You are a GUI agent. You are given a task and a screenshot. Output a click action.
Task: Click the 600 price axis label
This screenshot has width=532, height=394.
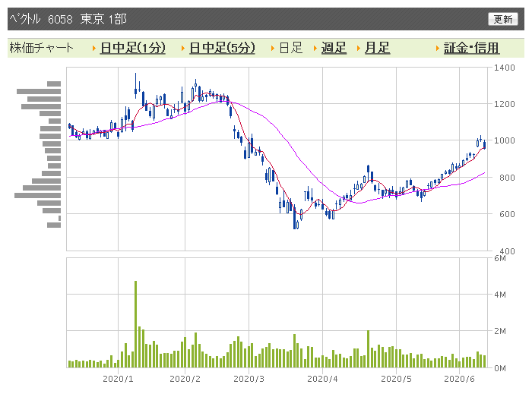[x=507, y=214]
